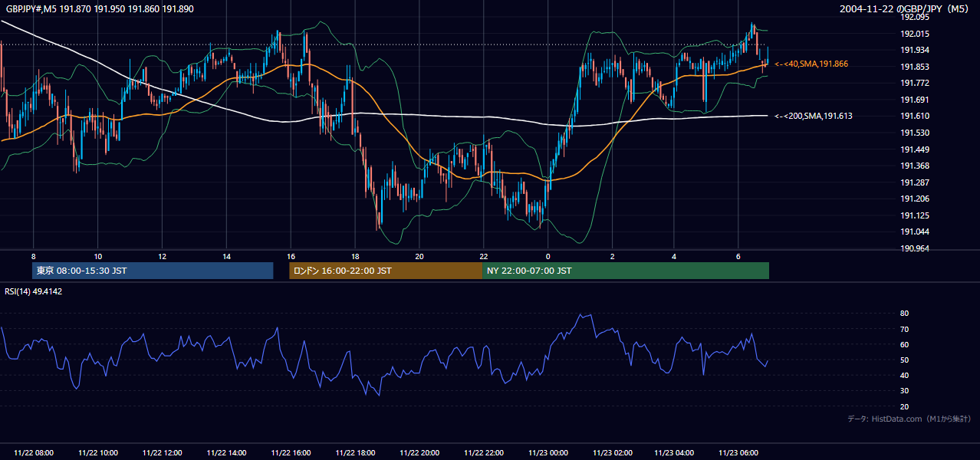Click the RSI scale level 50
The image size is (980, 460).
905,360
